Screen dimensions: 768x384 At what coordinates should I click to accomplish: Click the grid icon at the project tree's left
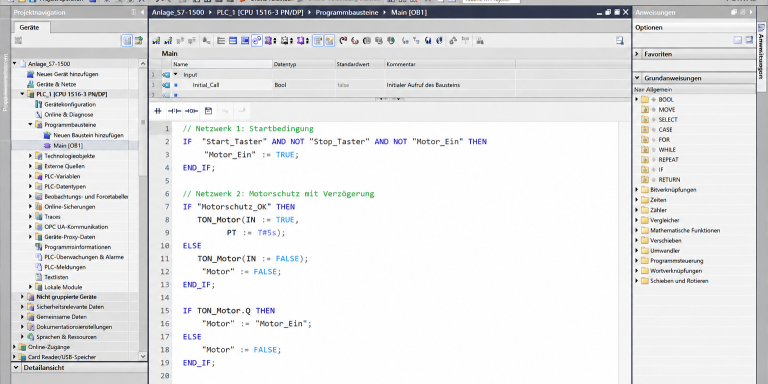point(19,41)
